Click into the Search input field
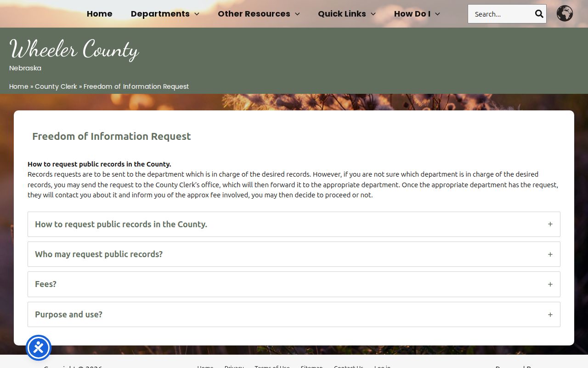The width and height of the screenshot is (588, 368). coord(501,14)
